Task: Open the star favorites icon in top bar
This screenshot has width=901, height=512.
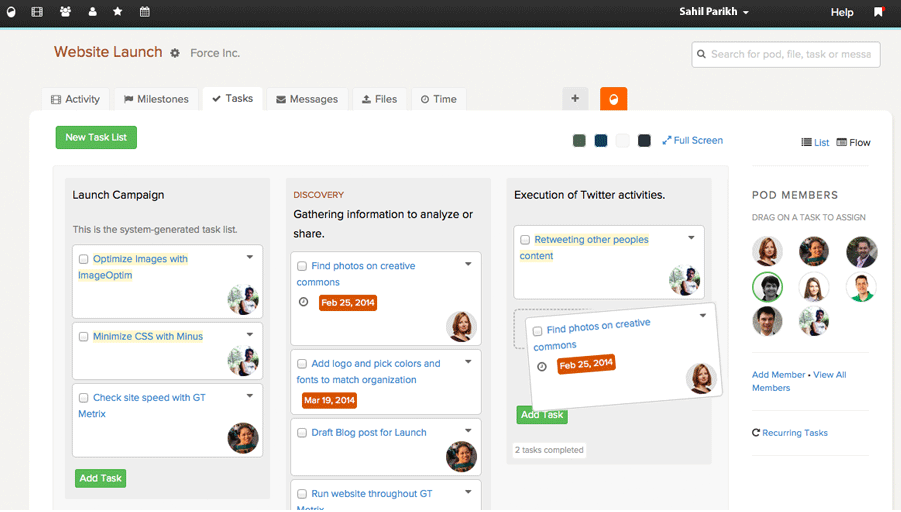Action: [x=117, y=11]
